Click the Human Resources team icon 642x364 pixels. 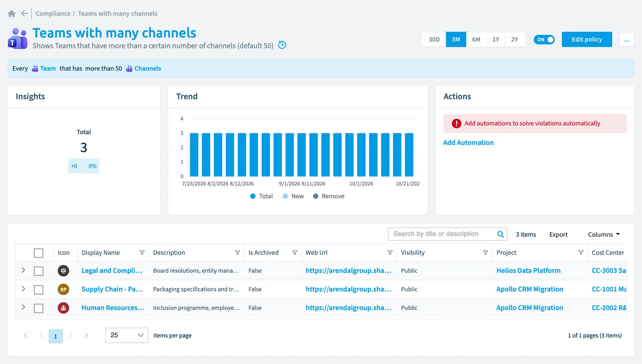[63, 308]
